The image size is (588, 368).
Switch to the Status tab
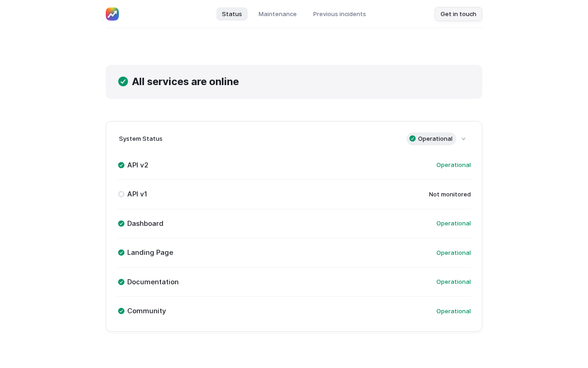(232, 14)
